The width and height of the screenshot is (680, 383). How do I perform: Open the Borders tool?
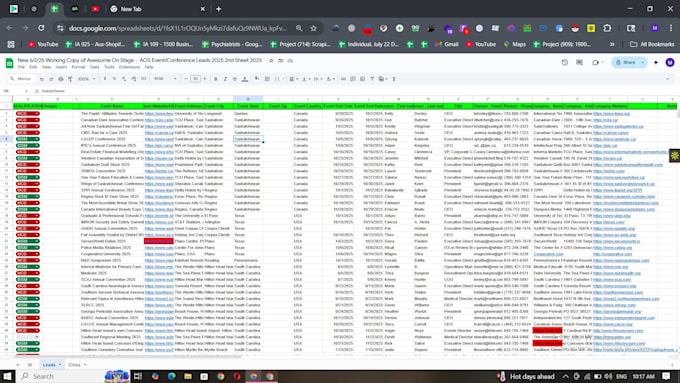point(267,79)
